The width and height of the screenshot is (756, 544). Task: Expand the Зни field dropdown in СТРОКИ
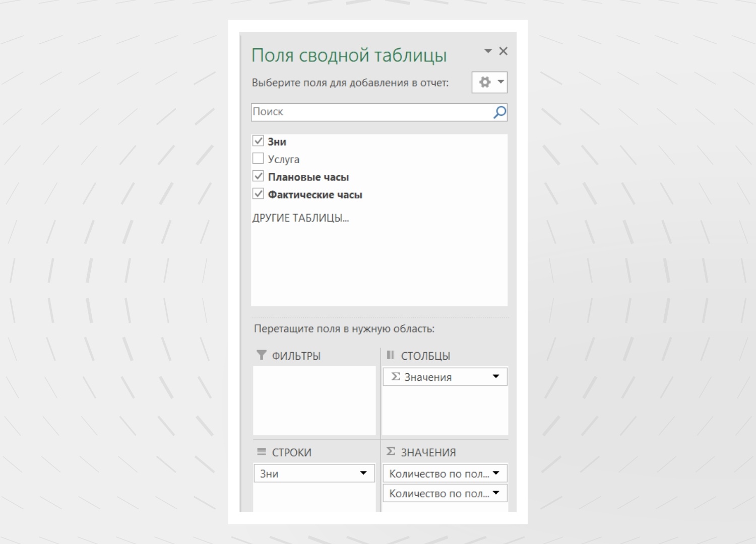click(x=363, y=473)
